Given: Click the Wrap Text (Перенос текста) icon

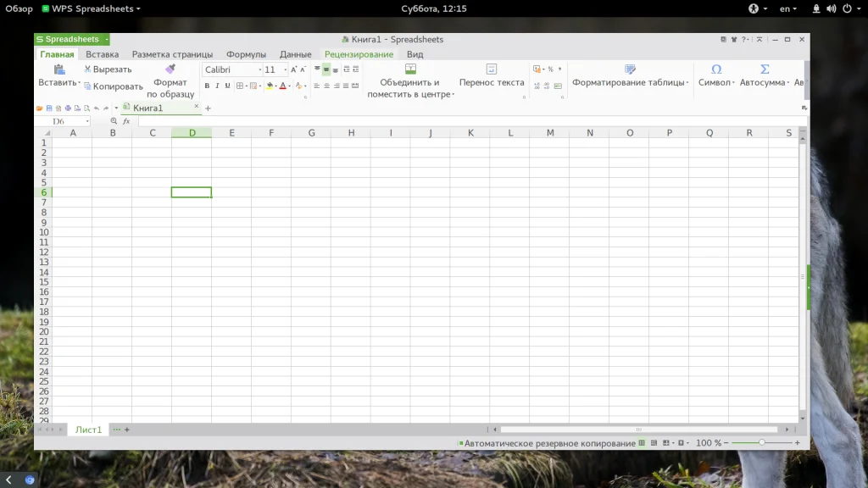Looking at the screenshot, I should pyautogui.click(x=492, y=69).
